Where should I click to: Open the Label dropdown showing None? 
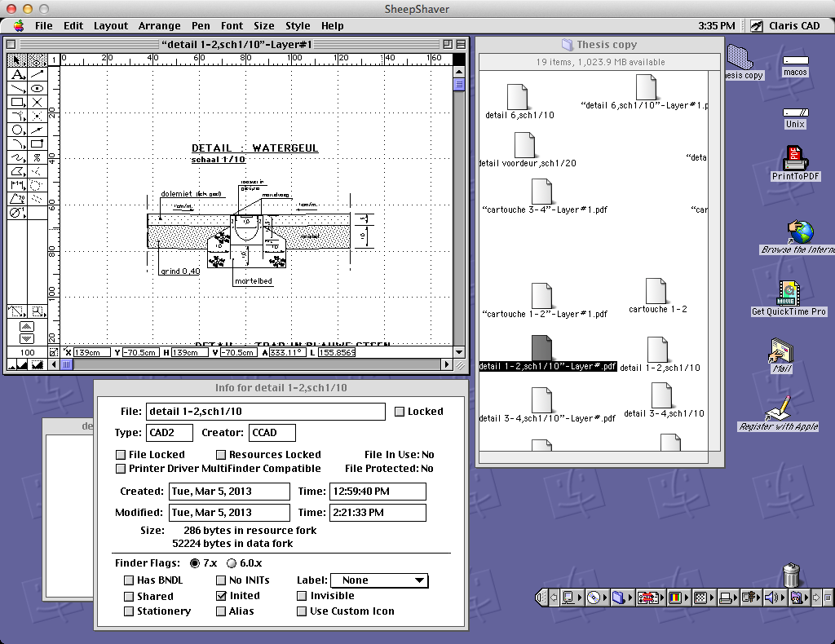coord(379,580)
